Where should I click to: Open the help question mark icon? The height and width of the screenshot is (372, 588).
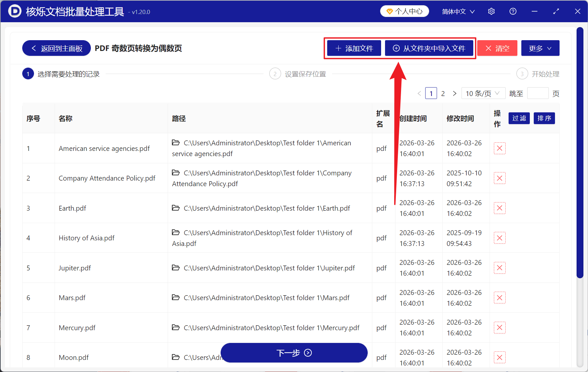point(513,11)
